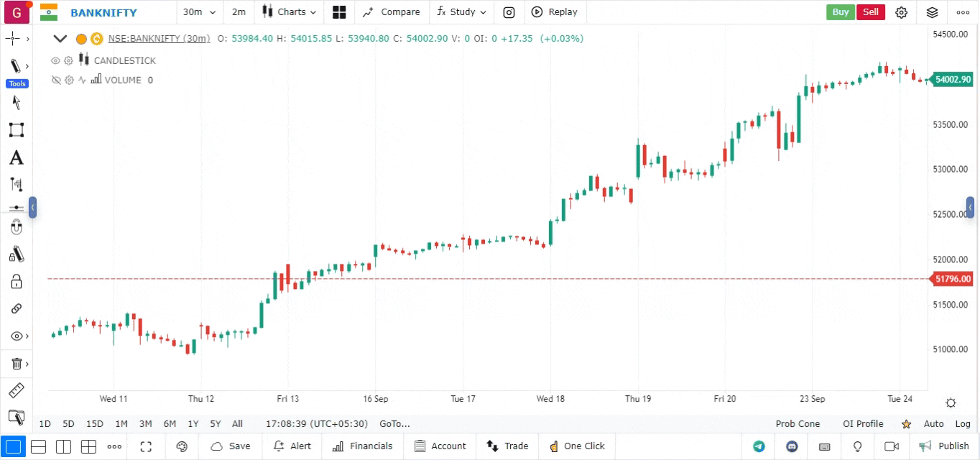Toggle Log scale on price axis
980x460 pixels.
[963, 424]
